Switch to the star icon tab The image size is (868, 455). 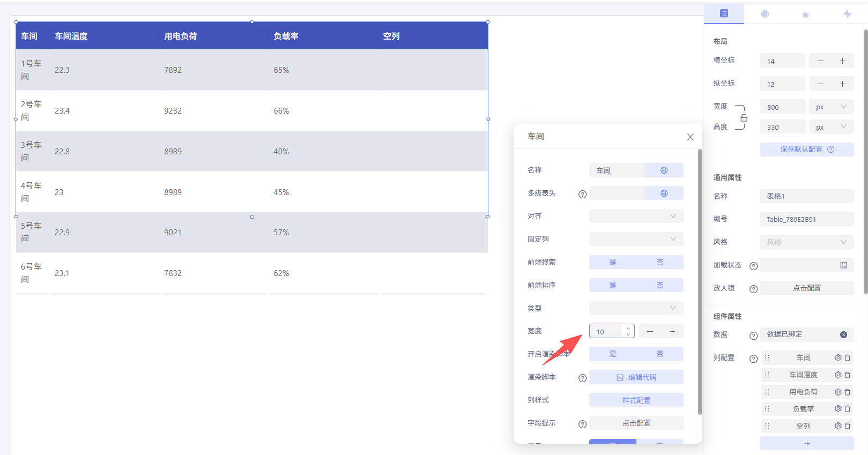pyautogui.click(x=805, y=14)
